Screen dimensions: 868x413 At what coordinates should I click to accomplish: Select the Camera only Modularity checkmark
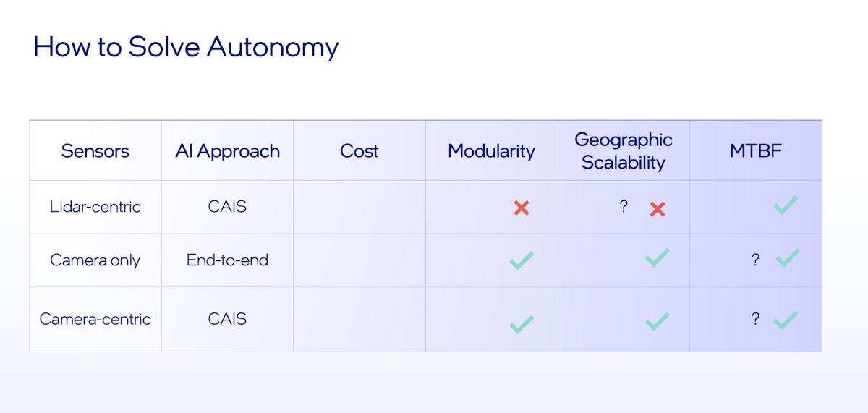pos(521,260)
